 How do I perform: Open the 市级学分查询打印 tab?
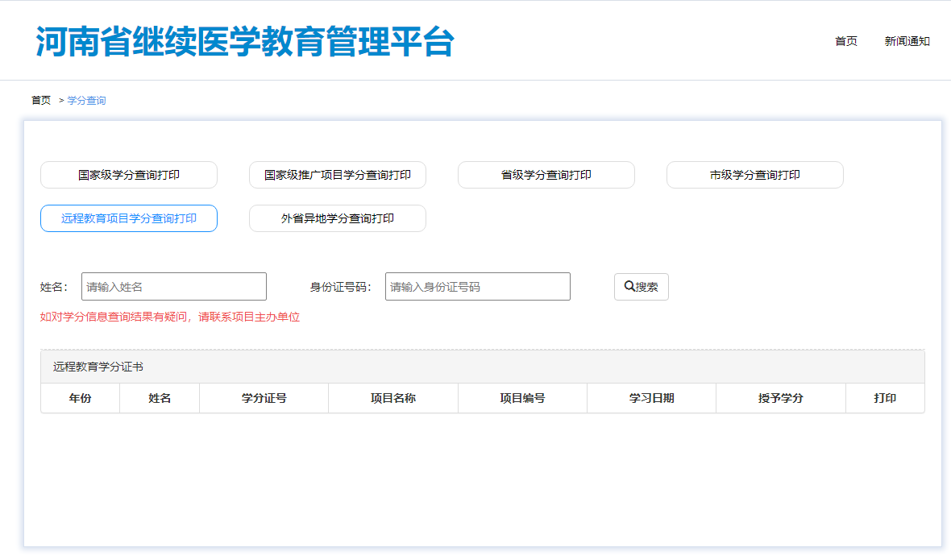tap(755, 175)
